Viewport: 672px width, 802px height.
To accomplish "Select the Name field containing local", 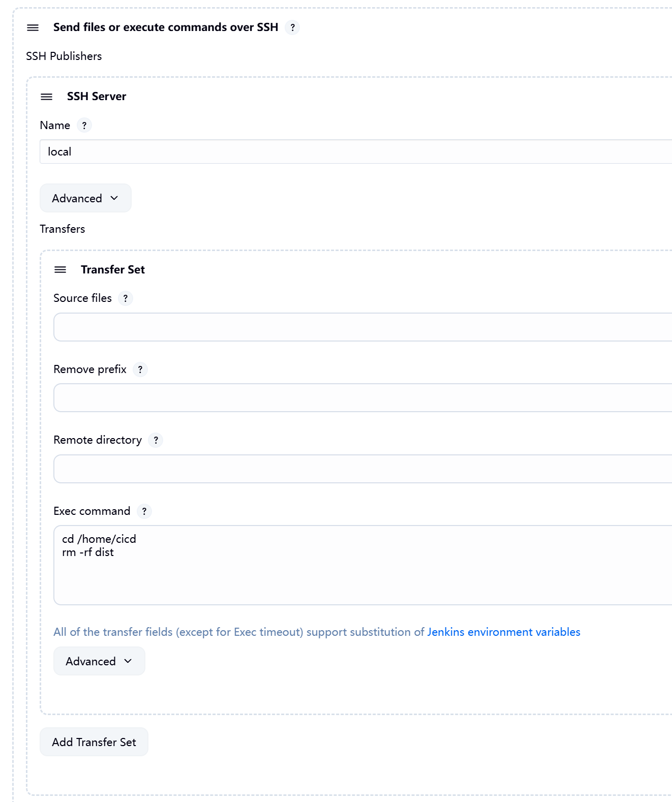I will pyautogui.click(x=356, y=151).
